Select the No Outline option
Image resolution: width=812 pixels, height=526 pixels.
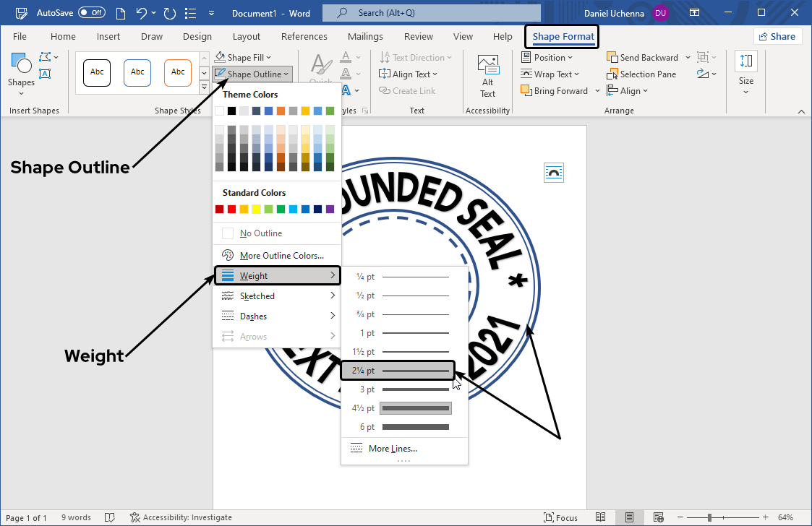coord(261,233)
